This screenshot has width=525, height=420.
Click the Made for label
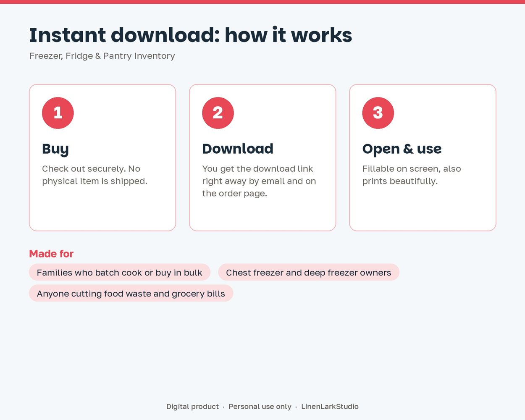click(51, 254)
